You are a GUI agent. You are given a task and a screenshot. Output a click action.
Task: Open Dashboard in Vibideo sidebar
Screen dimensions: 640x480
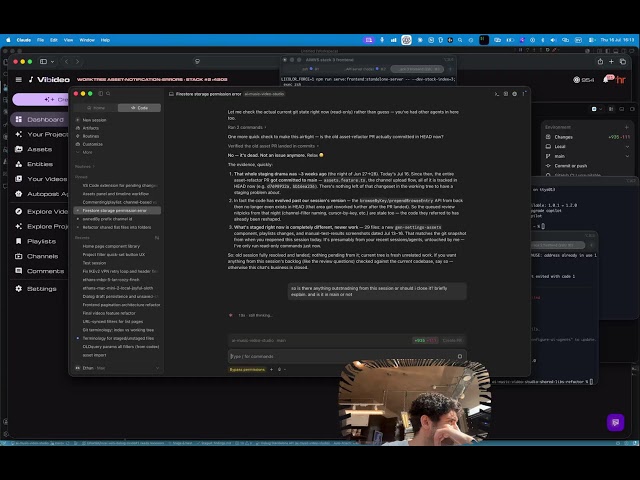[39, 120]
